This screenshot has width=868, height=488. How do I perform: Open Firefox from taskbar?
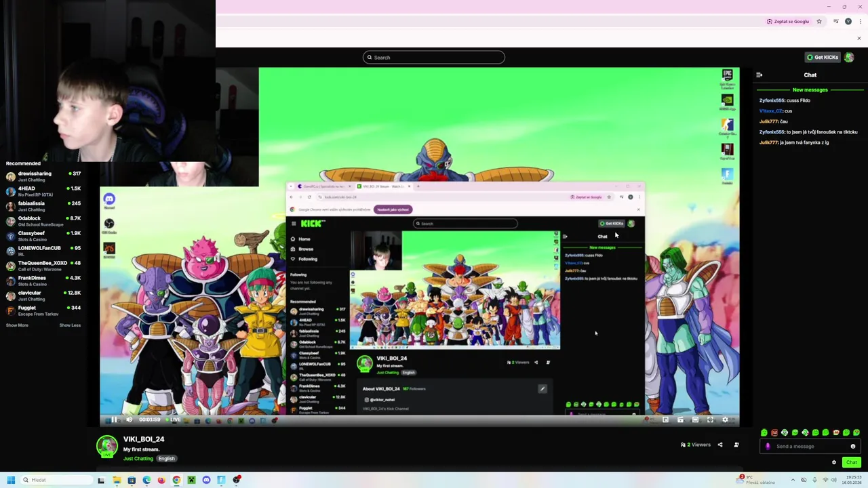point(161,480)
